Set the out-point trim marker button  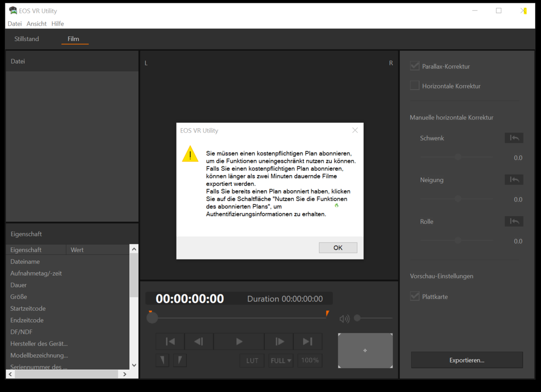tap(180, 360)
